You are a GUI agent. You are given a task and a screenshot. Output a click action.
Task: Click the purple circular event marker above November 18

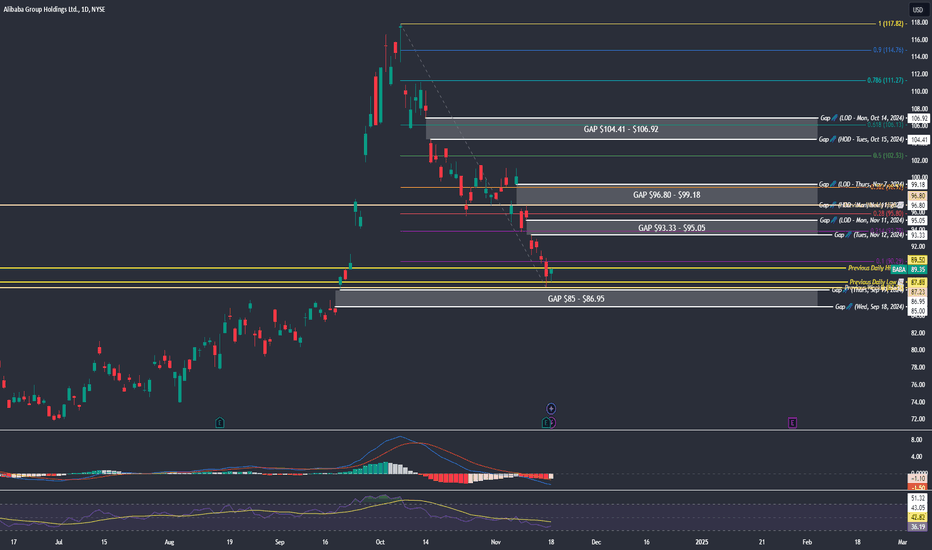coord(551,408)
